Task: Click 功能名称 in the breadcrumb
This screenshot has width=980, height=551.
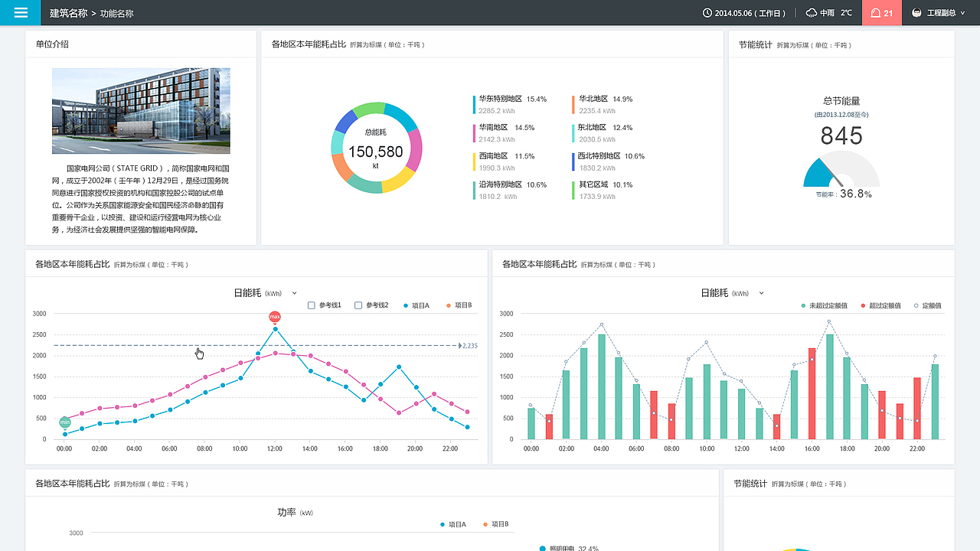Action: tap(116, 13)
